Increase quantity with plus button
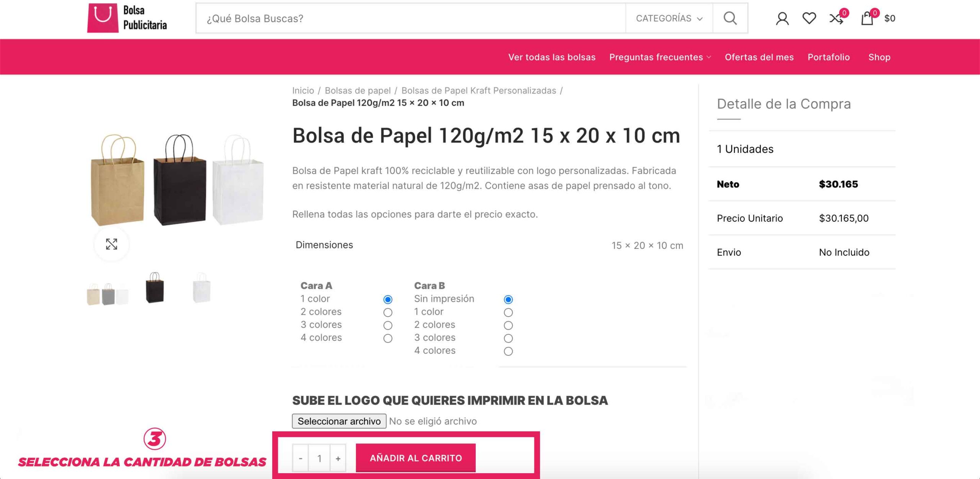 coord(338,458)
